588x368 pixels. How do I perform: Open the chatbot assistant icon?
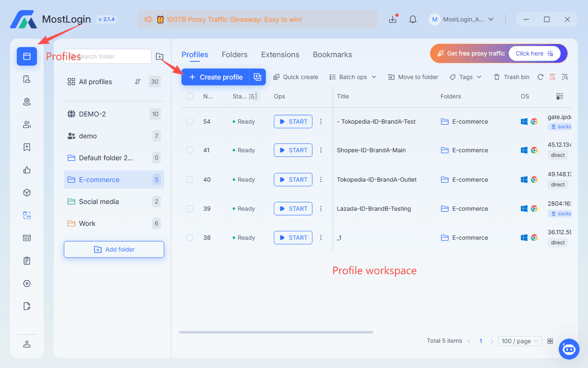click(x=569, y=349)
